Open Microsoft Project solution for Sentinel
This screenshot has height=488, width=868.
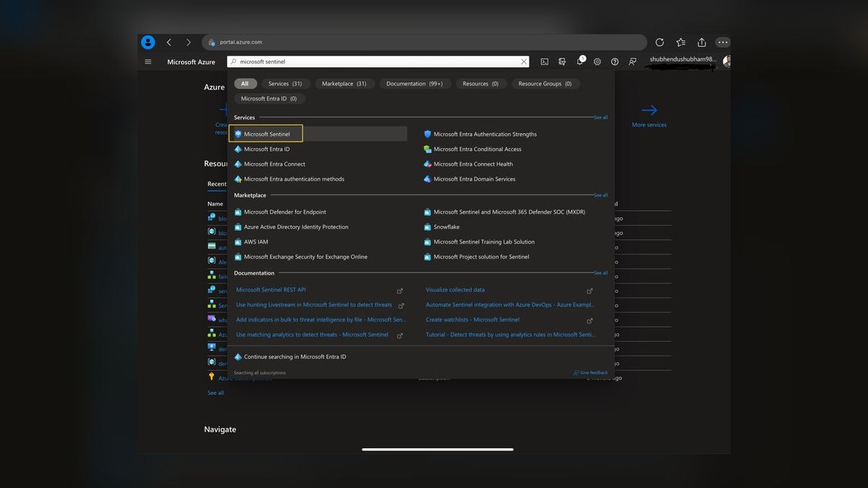481,257
